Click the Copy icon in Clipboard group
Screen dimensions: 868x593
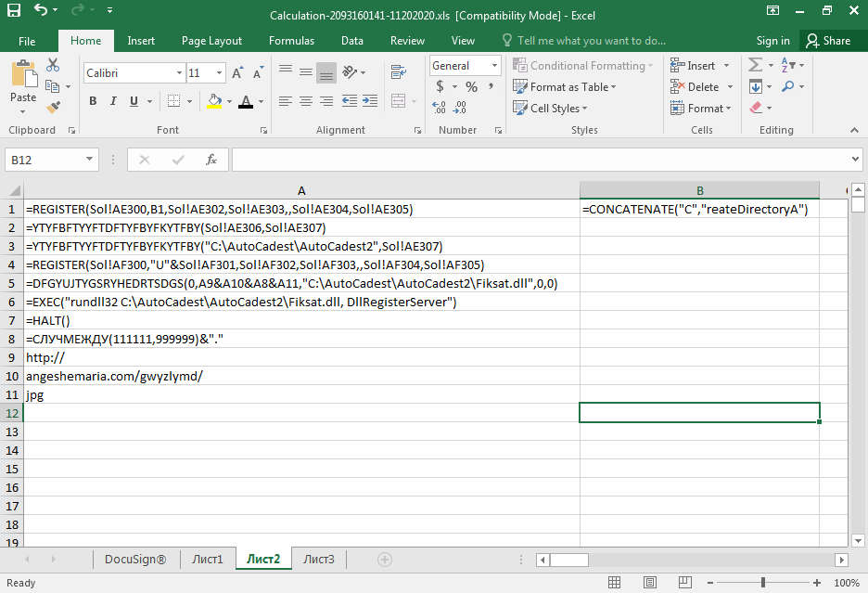tap(52, 86)
